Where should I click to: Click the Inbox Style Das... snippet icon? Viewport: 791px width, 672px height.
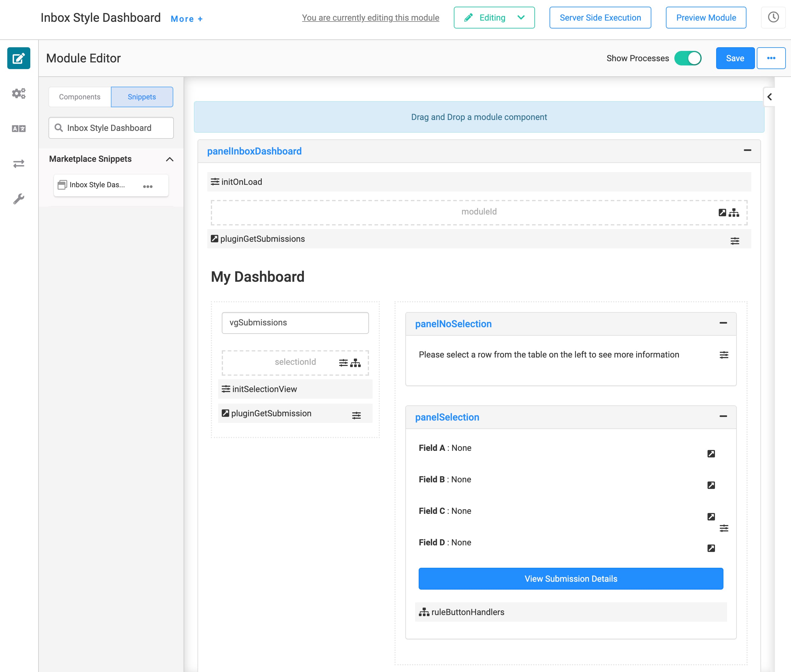coord(62,185)
